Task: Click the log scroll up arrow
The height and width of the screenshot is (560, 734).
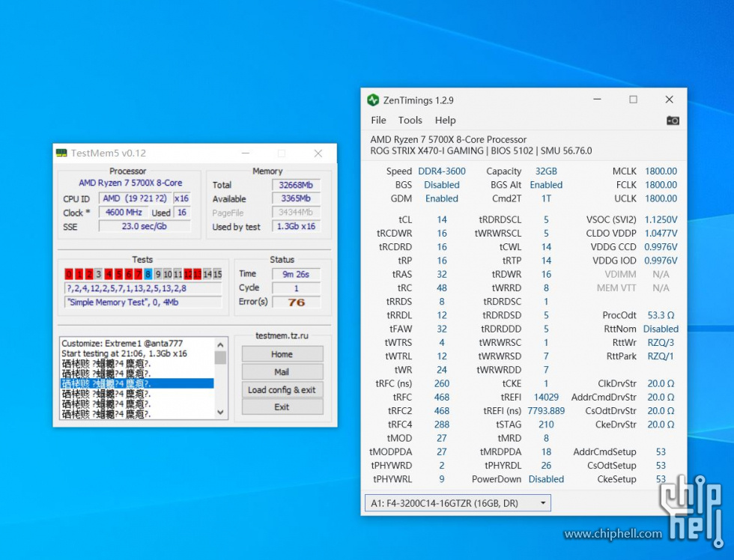Action: (220, 345)
